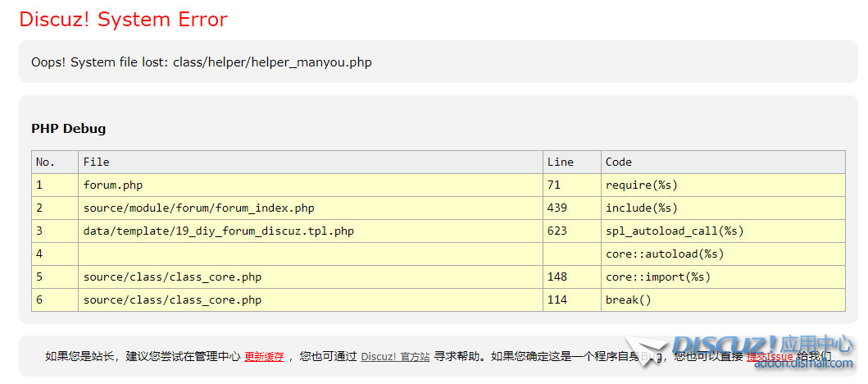Image resolution: width=868 pixels, height=384 pixels.
Task: Click the 'File' column header
Action: (x=96, y=162)
